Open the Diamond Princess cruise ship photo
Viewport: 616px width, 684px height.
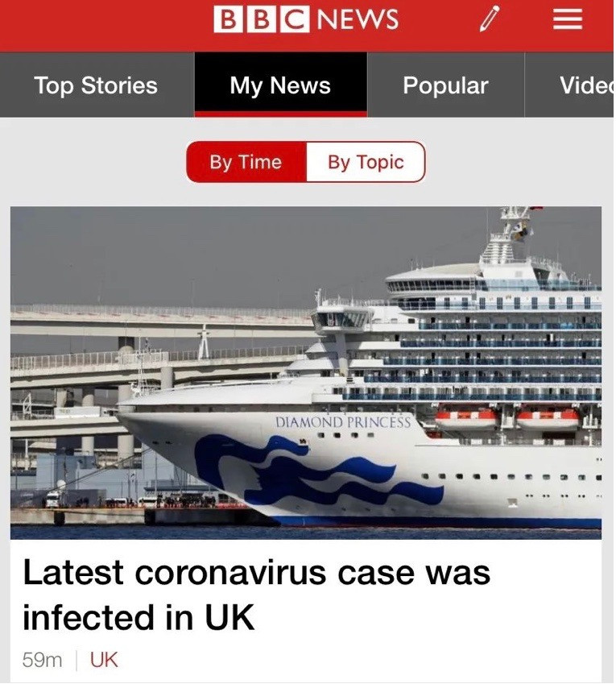tap(306, 373)
